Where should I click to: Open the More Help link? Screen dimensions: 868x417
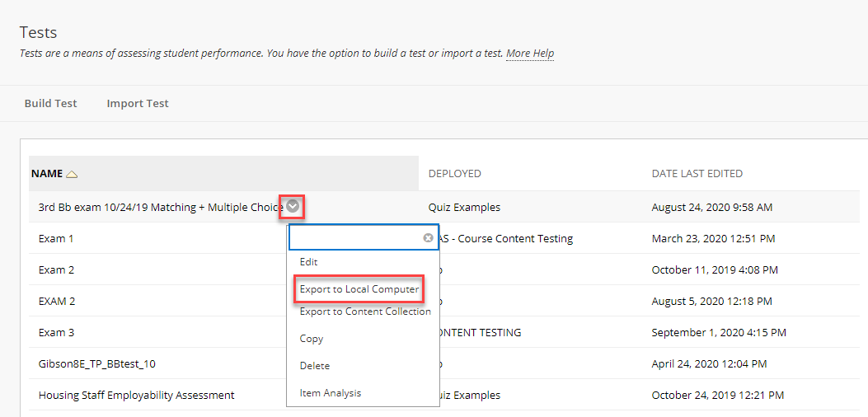[530, 54]
